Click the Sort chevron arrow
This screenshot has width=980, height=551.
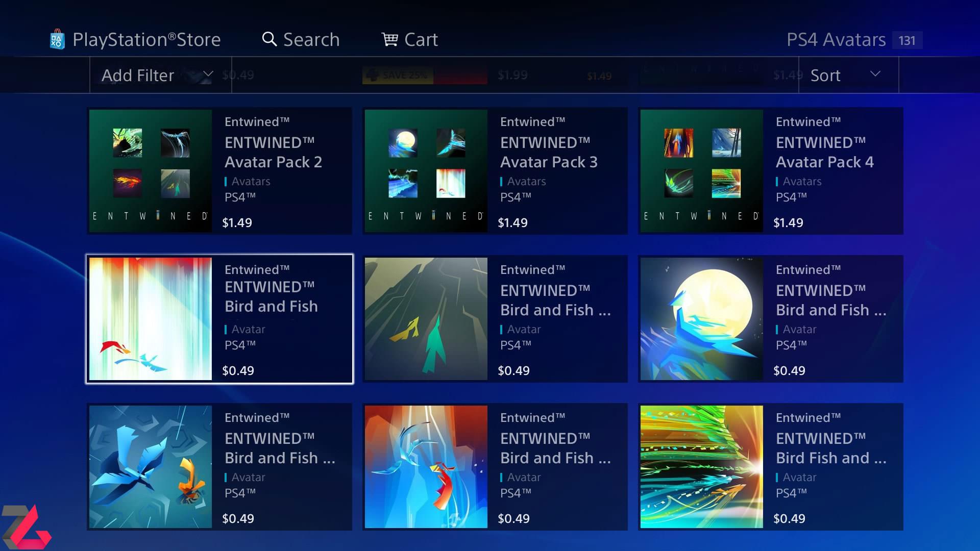875,73
